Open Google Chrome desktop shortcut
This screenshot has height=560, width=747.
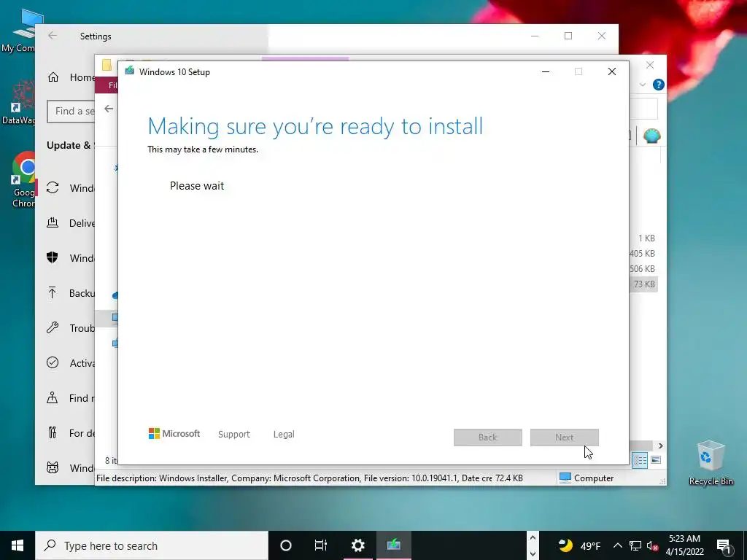coord(24,180)
